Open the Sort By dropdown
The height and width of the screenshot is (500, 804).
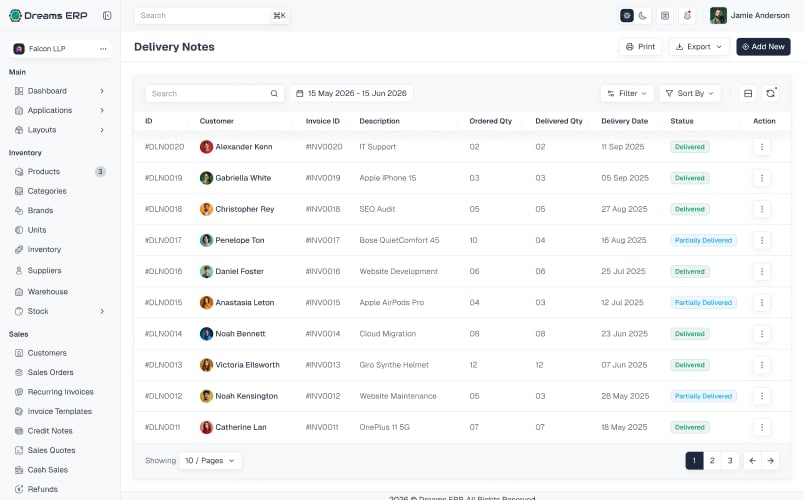[x=690, y=93]
